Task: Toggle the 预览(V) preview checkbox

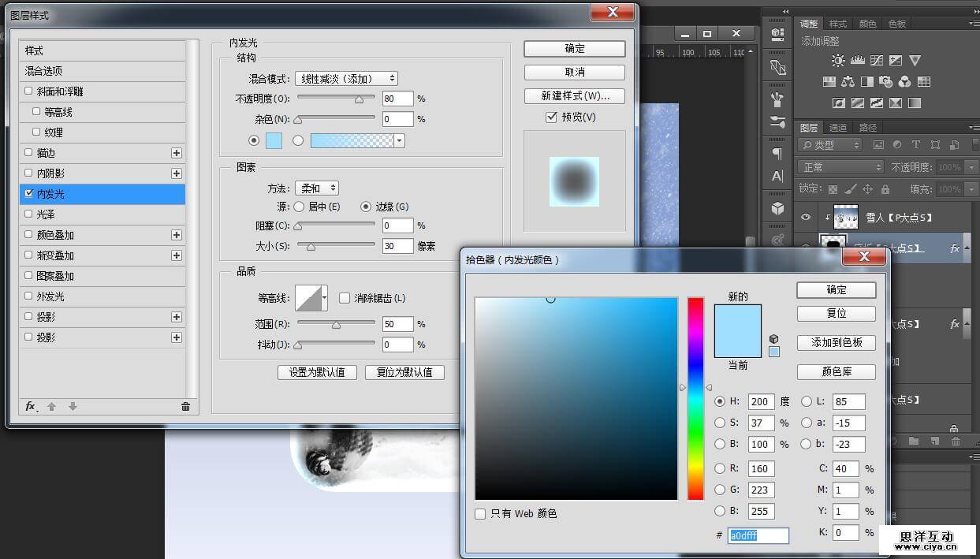Action: (x=550, y=115)
